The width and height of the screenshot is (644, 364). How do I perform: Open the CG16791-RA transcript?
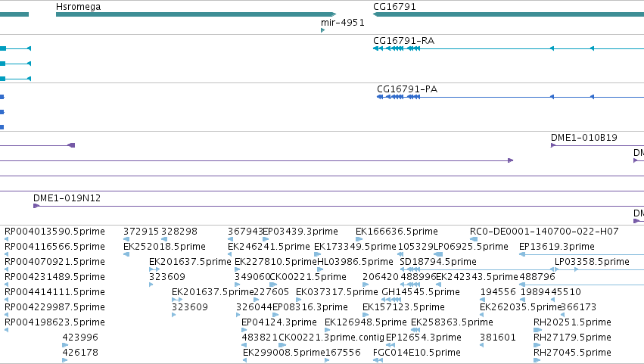click(509, 48)
